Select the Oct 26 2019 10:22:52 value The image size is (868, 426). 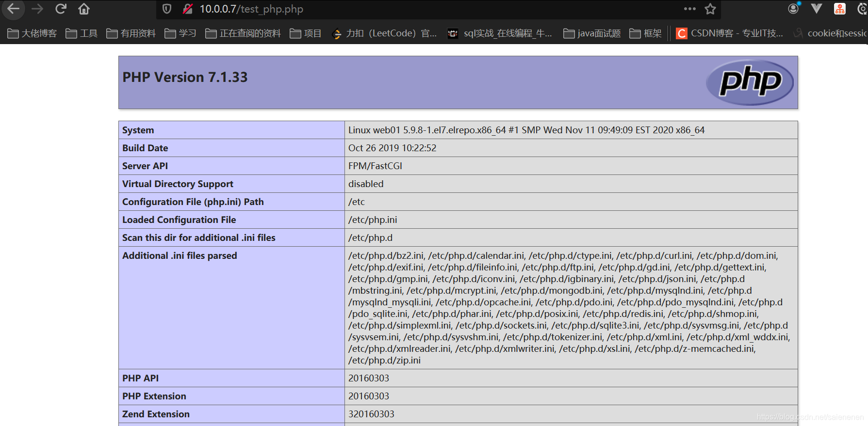tap(392, 148)
